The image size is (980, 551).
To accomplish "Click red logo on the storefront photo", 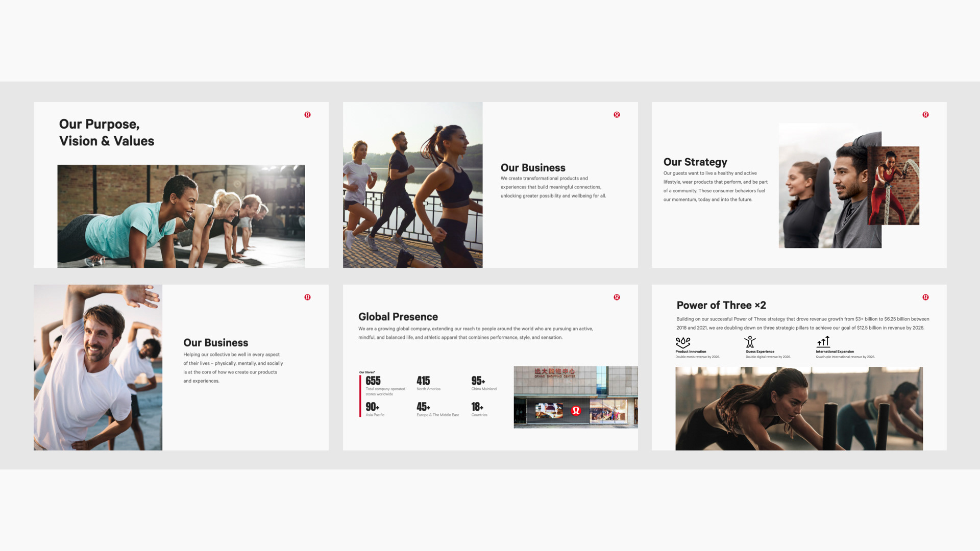I will (576, 411).
